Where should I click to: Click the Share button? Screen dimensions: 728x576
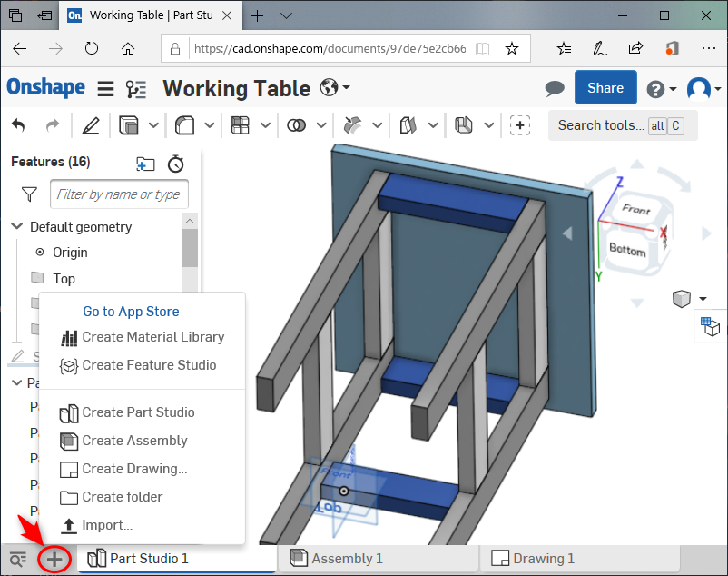point(605,88)
